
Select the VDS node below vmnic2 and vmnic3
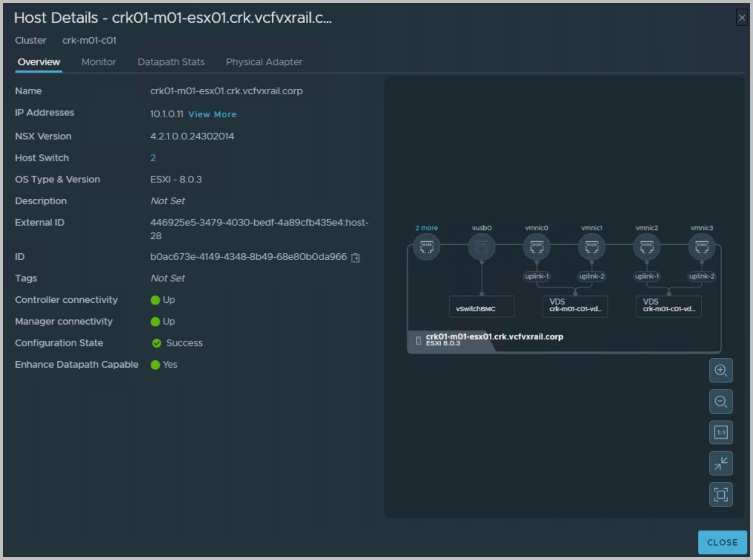[x=669, y=307]
